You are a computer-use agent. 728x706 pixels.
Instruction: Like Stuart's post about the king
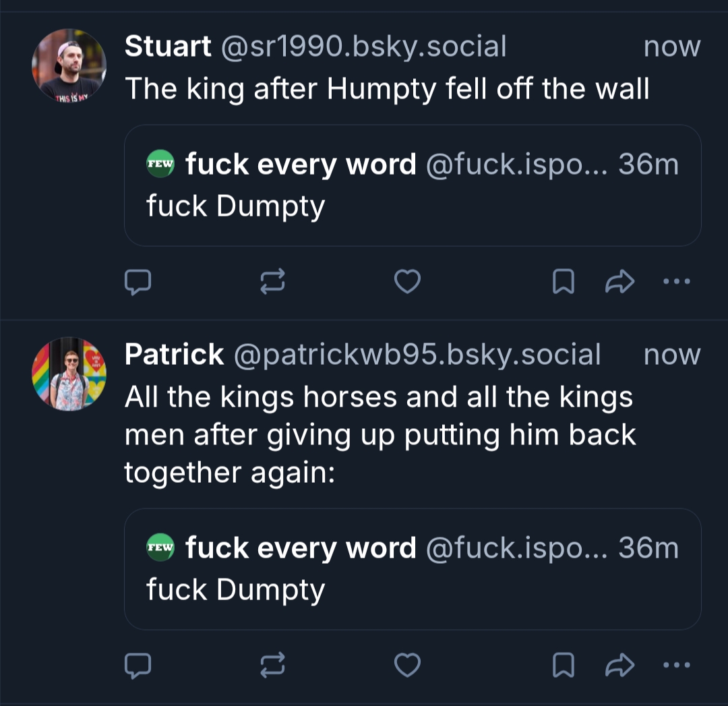point(407,282)
